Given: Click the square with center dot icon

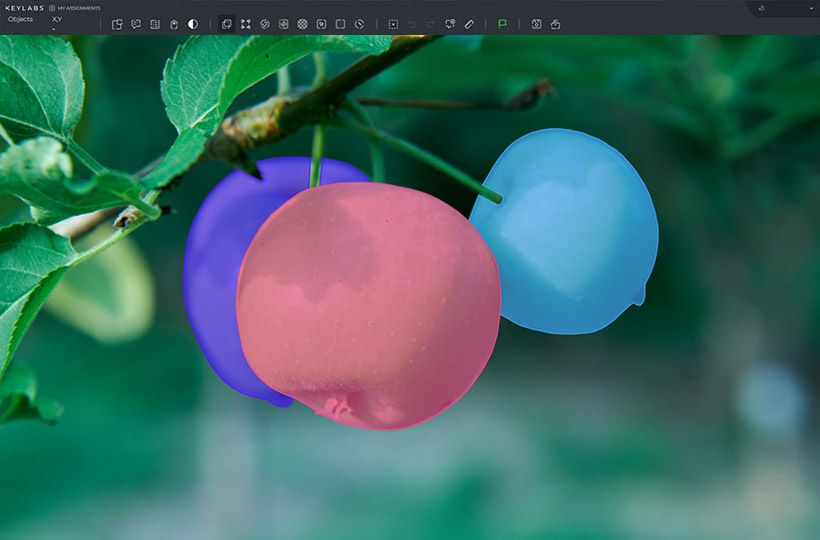Looking at the screenshot, I should click(393, 24).
